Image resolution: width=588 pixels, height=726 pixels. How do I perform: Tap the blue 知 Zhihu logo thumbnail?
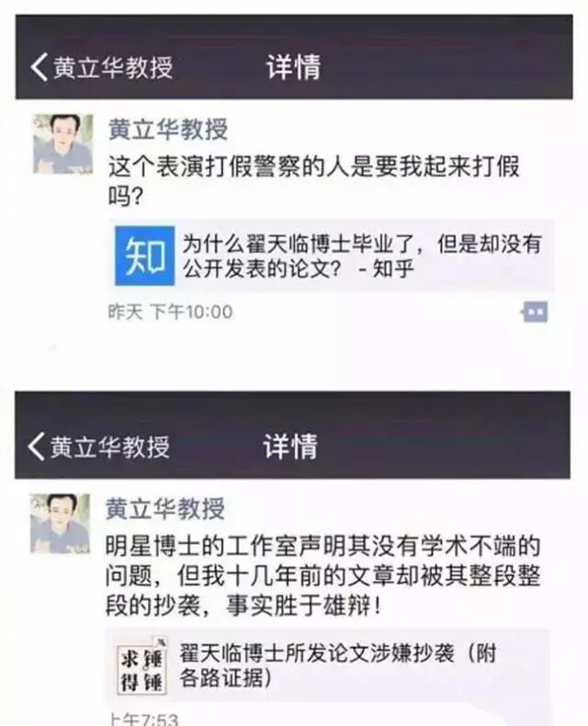click(145, 255)
